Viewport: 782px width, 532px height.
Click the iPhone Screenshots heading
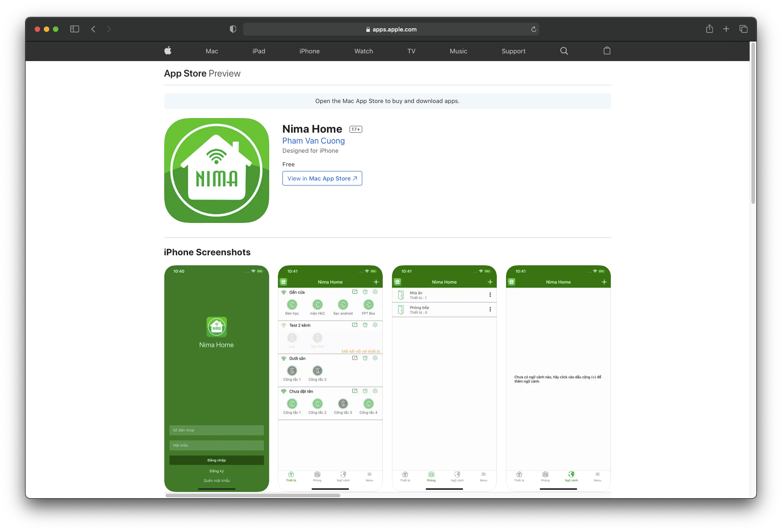tap(207, 252)
